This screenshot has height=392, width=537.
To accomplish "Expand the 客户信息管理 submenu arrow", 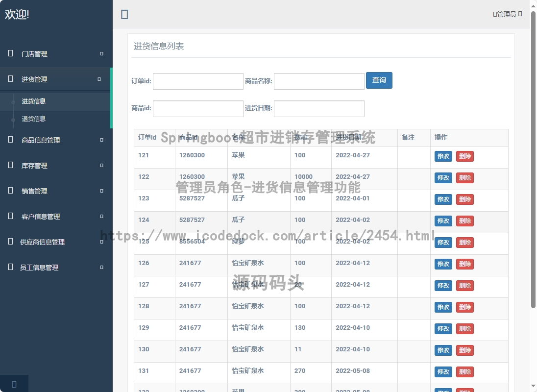I will coord(102,217).
